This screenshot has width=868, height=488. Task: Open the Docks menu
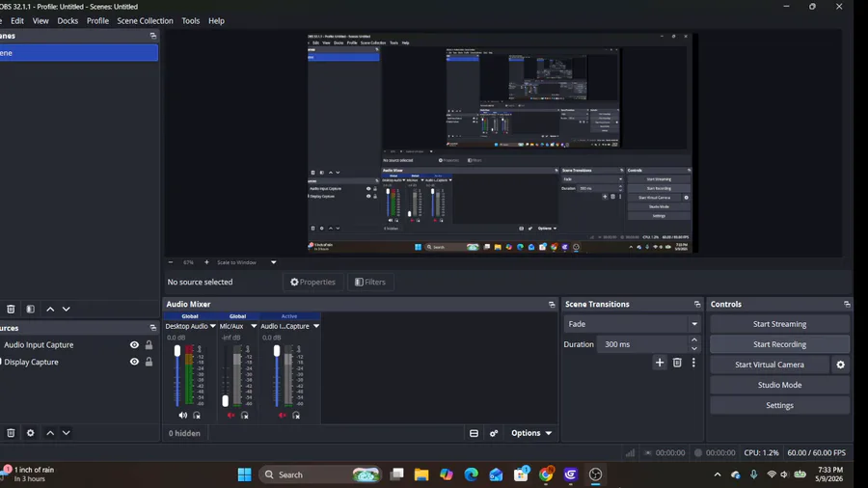68,21
